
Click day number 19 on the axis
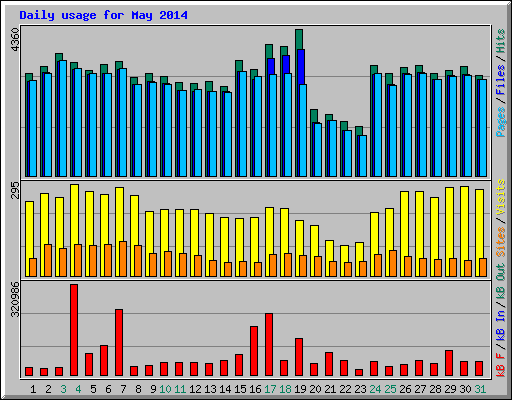coord(300,389)
